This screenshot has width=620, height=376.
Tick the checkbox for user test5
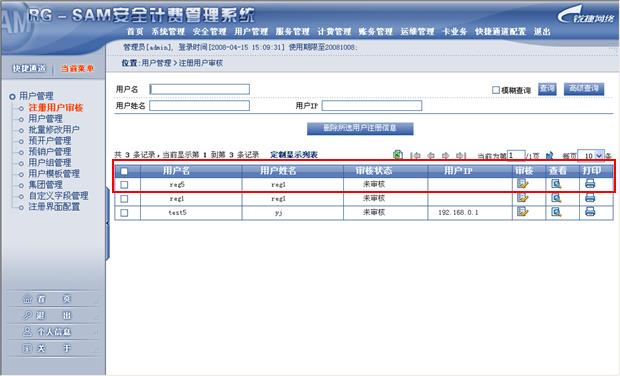pyautogui.click(x=124, y=213)
